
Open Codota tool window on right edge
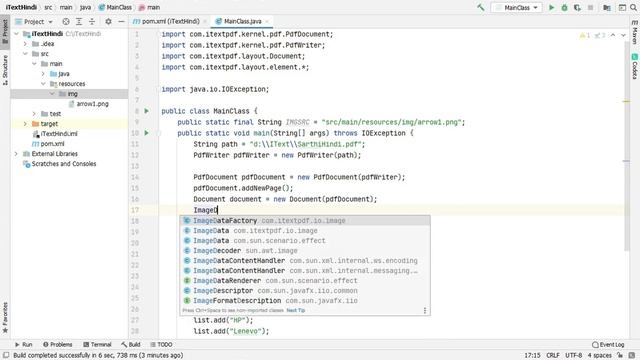click(x=635, y=66)
